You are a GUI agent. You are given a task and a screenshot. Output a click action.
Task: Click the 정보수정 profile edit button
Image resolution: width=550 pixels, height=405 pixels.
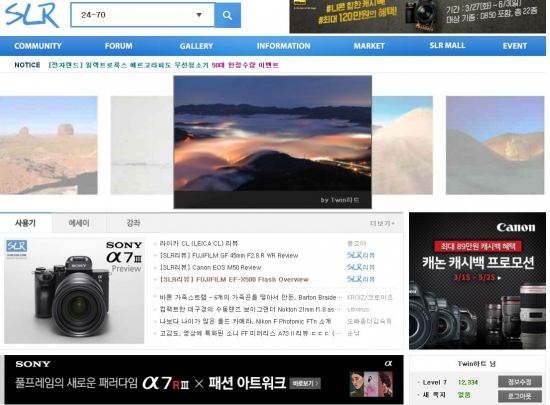pyautogui.click(x=520, y=382)
